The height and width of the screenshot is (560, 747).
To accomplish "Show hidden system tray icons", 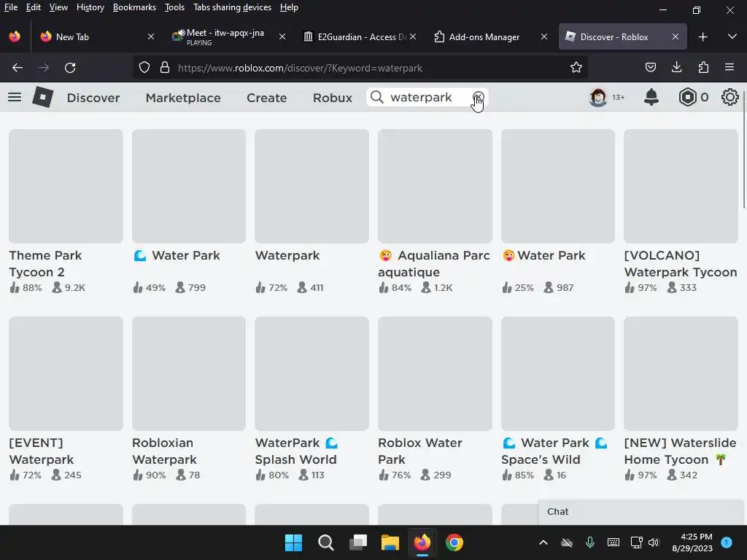I will (x=543, y=542).
